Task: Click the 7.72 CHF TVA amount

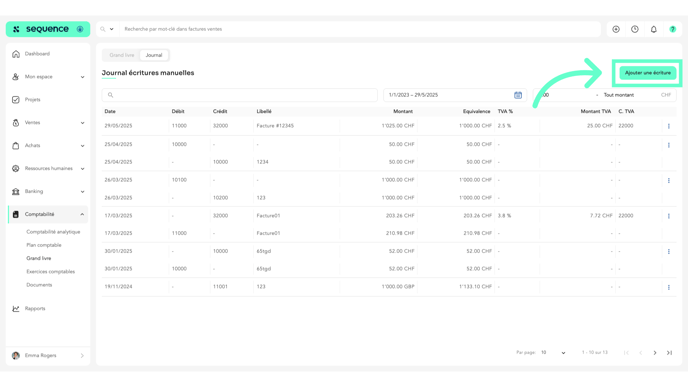Action: 601,215
